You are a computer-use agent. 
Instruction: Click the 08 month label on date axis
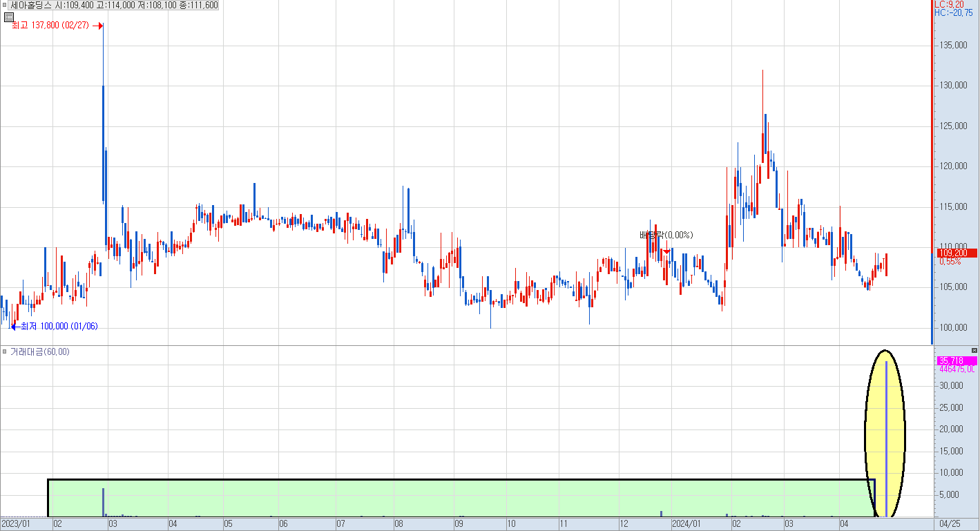399,525
